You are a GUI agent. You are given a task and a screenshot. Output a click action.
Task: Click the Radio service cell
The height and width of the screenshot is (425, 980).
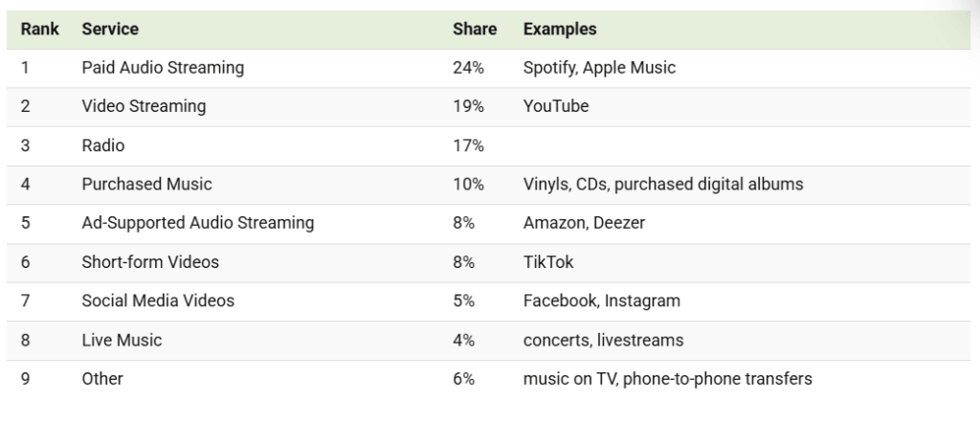[103, 145]
